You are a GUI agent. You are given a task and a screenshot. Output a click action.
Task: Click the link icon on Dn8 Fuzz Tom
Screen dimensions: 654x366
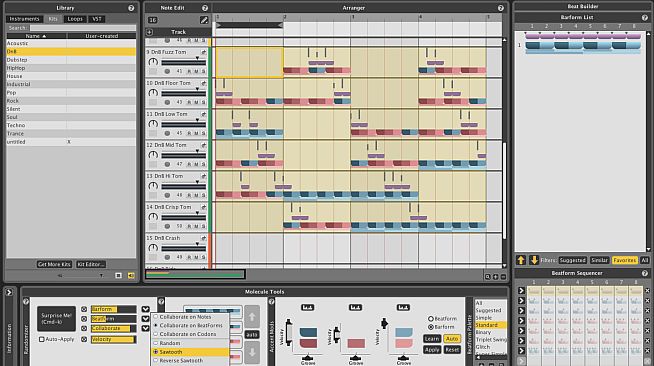click(x=204, y=52)
